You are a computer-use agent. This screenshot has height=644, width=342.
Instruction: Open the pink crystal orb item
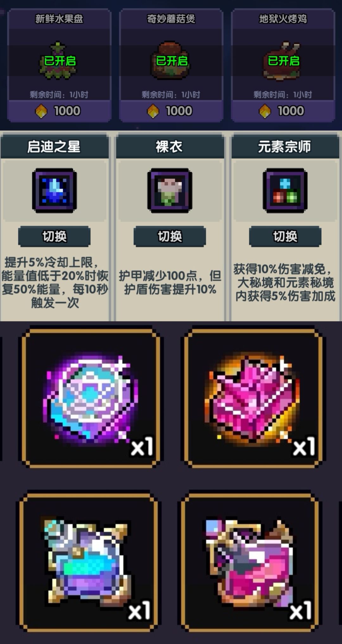click(x=253, y=398)
